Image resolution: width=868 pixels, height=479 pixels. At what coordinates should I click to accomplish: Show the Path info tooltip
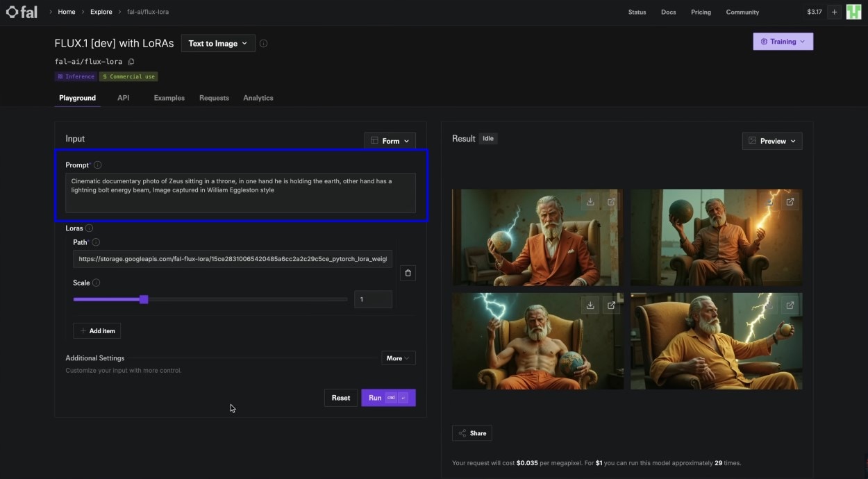[96, 242]
